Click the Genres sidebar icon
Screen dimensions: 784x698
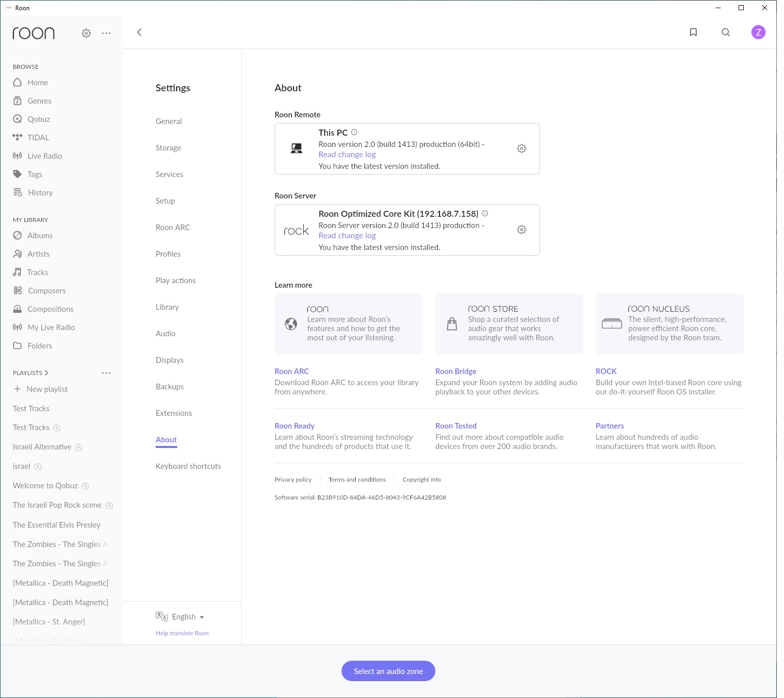pos(17,101)
